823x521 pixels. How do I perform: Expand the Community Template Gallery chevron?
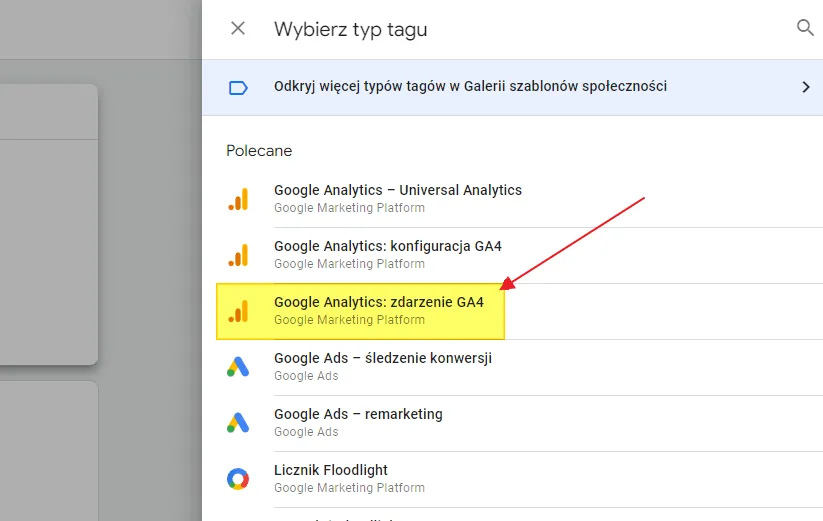click(806, 87)
